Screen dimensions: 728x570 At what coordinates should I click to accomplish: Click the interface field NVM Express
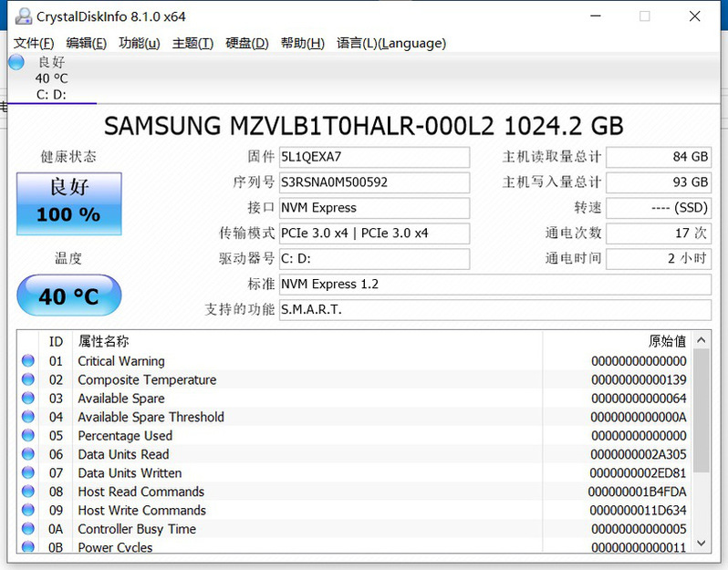pyautogui.click(x=374, y=208)
